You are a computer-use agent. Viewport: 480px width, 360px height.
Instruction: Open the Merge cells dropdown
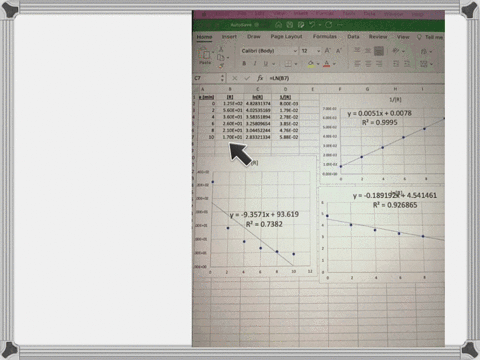[x=431, y=64]
